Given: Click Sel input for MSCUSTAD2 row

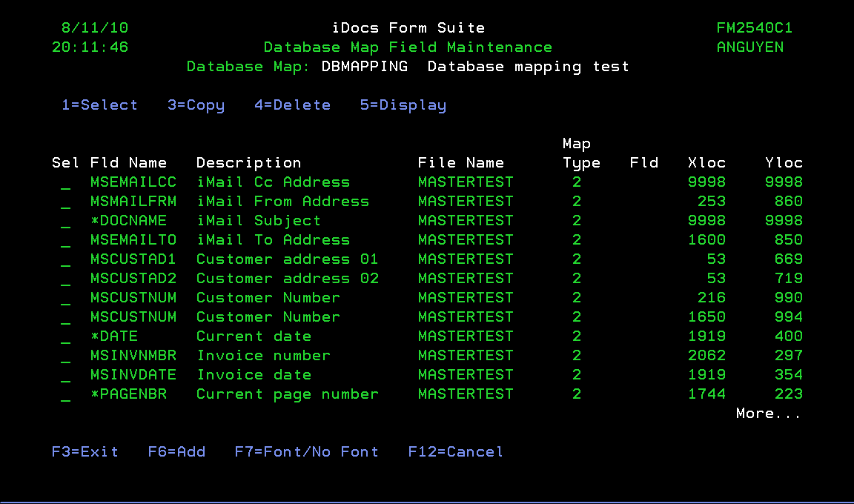Looking at the screenshot, I should [x=66, y=279].
